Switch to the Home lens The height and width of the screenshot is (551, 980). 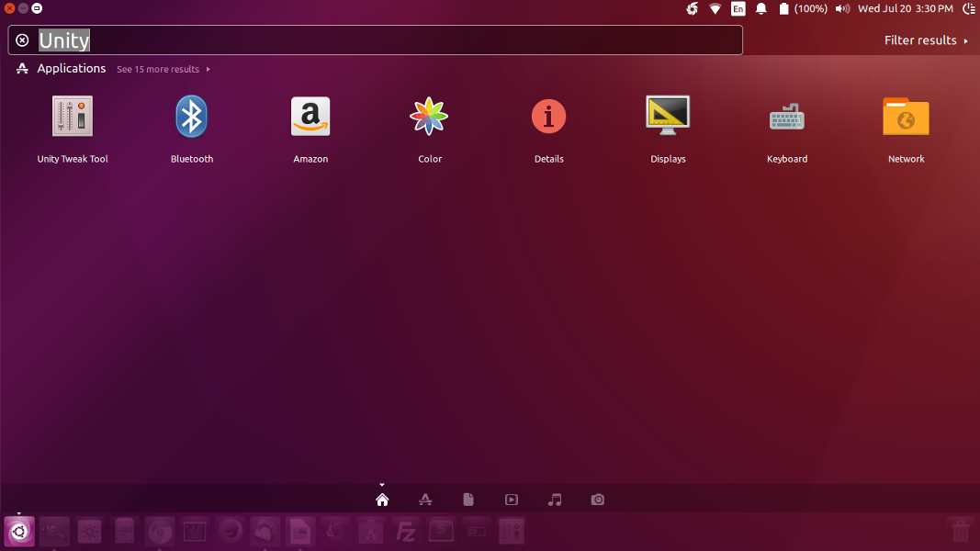click(382, 500)
